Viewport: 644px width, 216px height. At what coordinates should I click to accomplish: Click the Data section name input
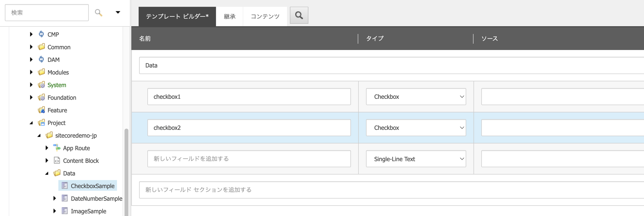392,65
